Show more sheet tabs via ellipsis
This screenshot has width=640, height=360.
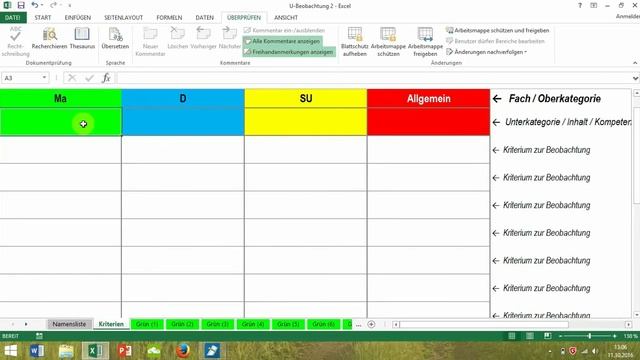pyautogui.click(x=358, y=324)
